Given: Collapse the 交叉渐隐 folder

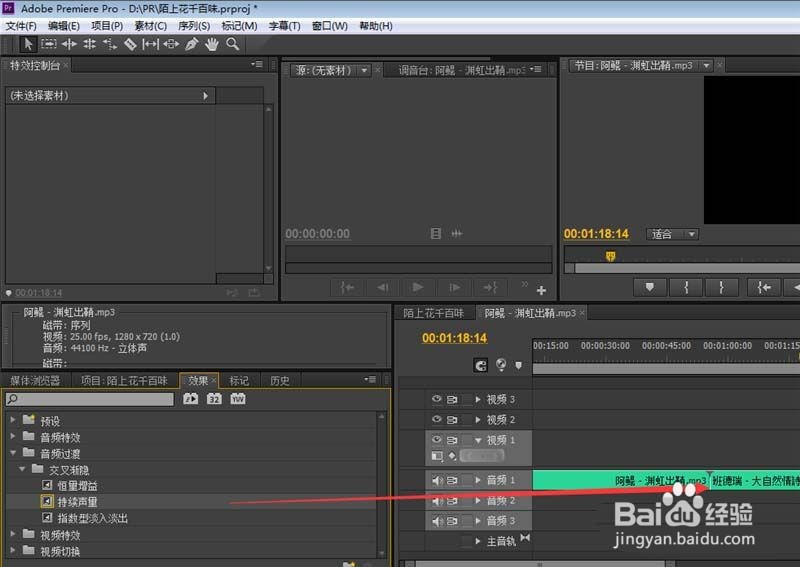Looking at the screenshot, I should (22, 469).
